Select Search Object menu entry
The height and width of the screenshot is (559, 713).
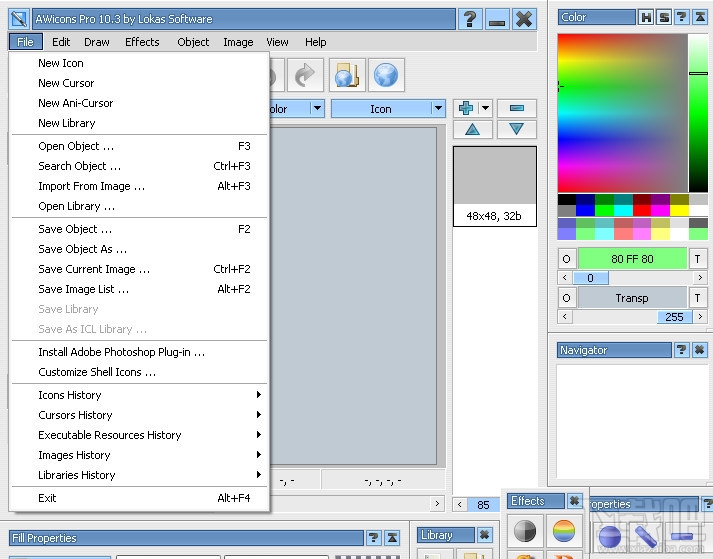click(x=139, y=166)
